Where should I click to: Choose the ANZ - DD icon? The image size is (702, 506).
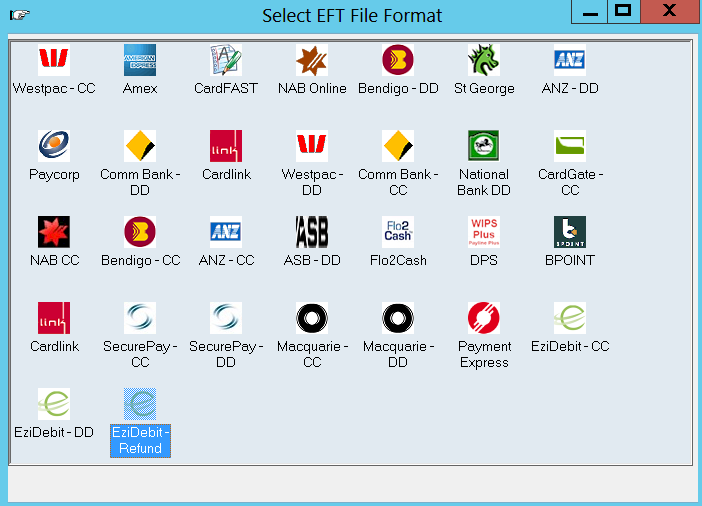[x=569, y=60]
